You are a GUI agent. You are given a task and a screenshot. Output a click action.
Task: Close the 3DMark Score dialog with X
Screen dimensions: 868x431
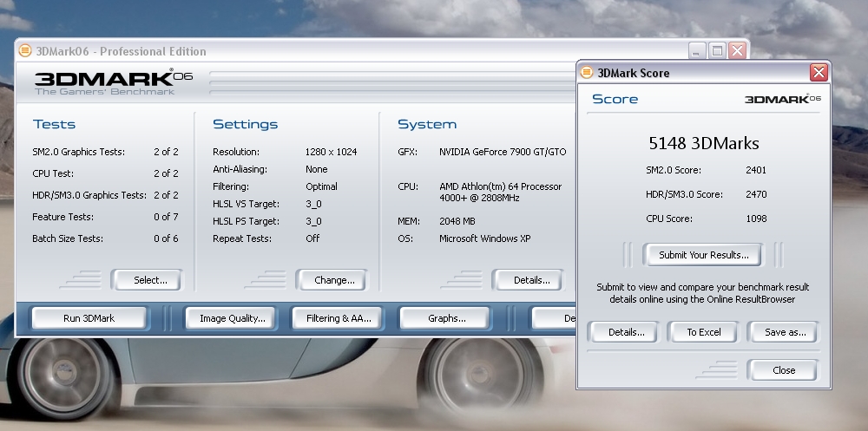pos(819,73)
